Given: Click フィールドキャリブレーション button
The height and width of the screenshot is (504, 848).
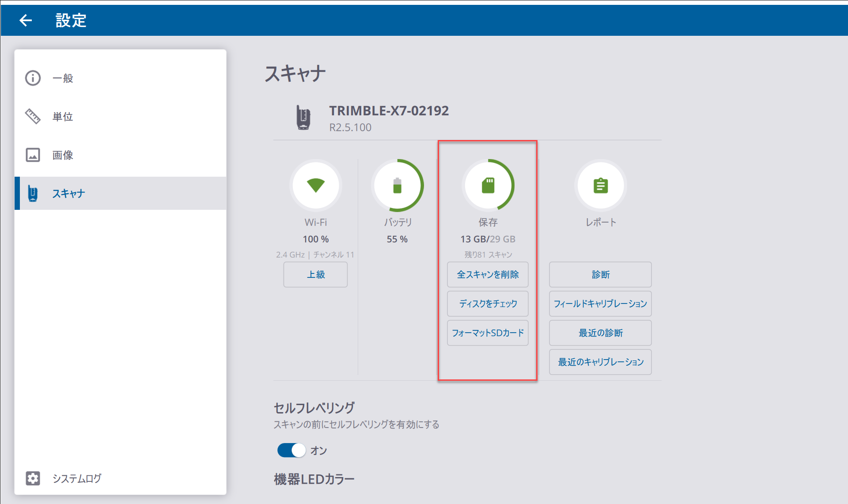Looking at the screenshot, I should click(600, 304).
